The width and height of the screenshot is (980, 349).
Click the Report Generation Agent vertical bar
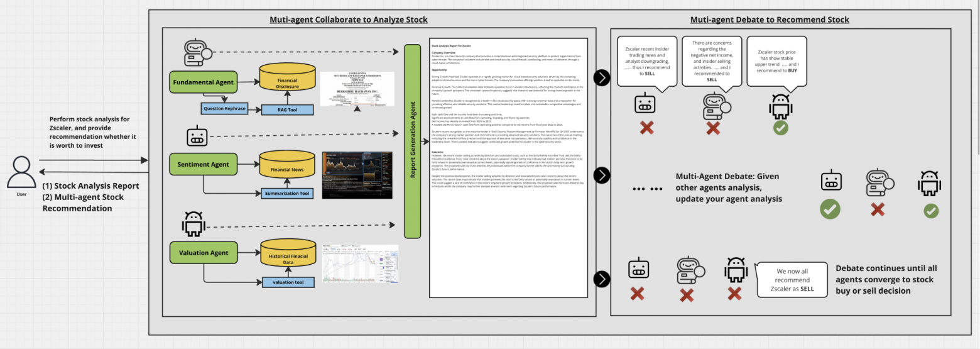click(x=412, y=141)
